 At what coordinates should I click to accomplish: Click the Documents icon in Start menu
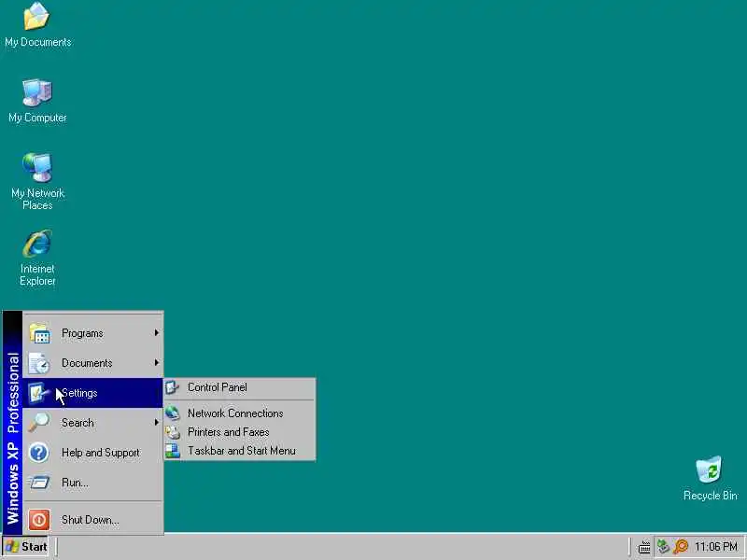[x=39, y=363]
